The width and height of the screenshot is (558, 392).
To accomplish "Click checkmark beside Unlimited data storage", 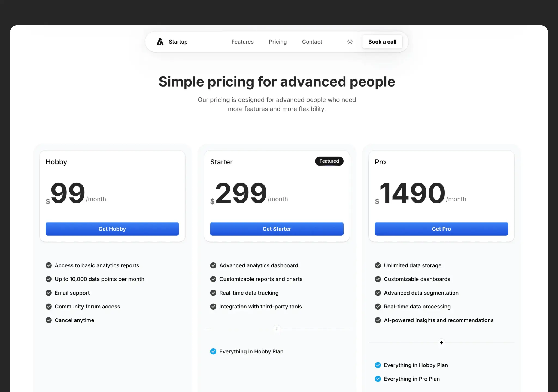I will [378, 265].
